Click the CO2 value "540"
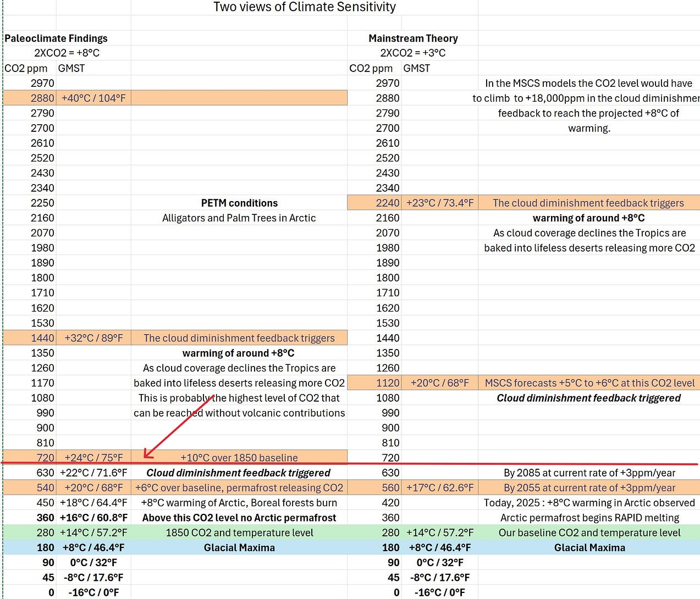The image size is (700, 599). (x=46, y=488)
